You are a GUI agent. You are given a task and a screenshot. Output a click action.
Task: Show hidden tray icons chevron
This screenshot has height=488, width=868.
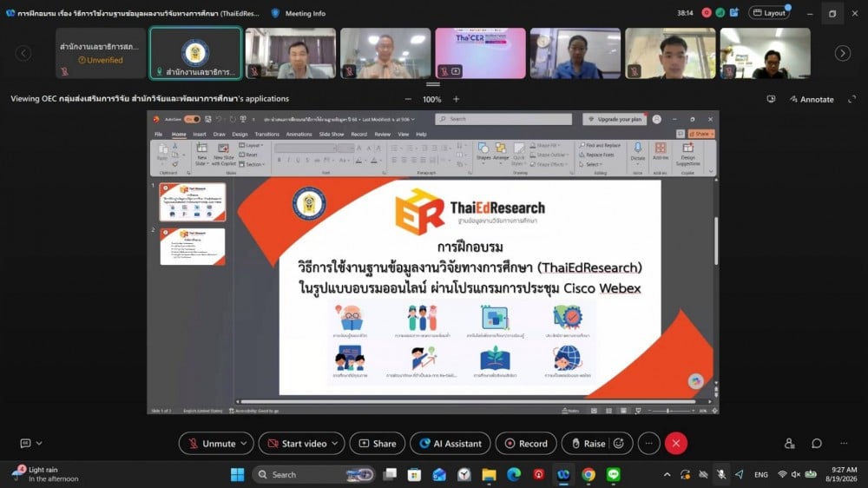pos(667,475)
